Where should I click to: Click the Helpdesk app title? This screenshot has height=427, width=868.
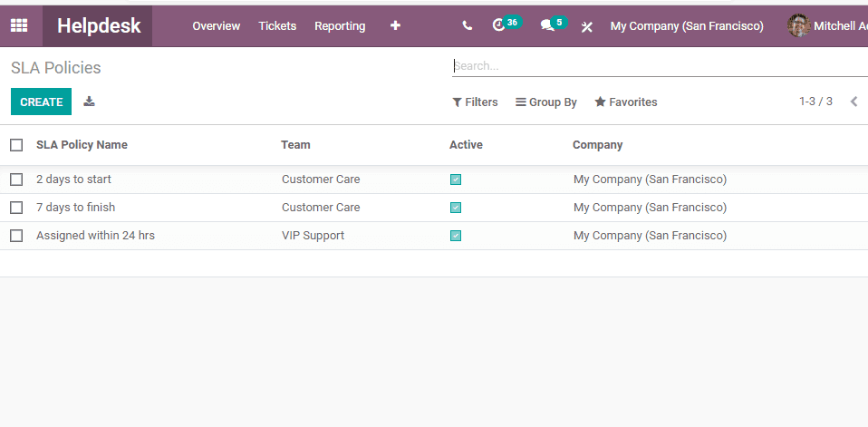(x=99, y=26)
